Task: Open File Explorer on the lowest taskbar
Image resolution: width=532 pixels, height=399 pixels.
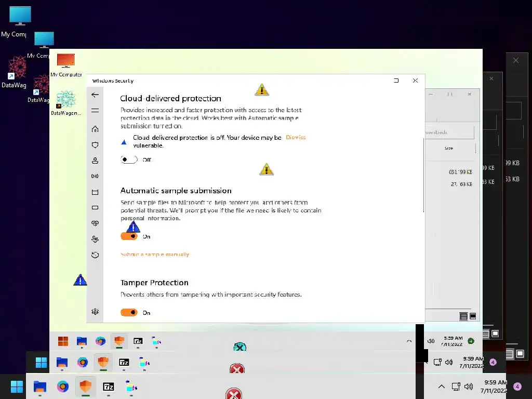Action: (39, 387)
